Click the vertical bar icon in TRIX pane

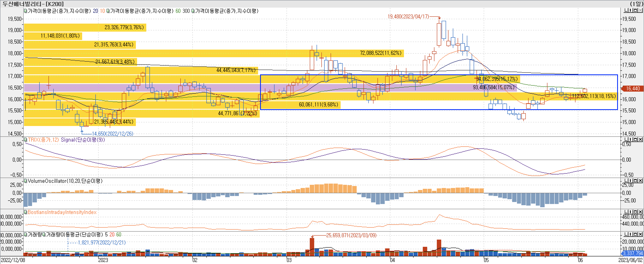click(x=631, y=139)
